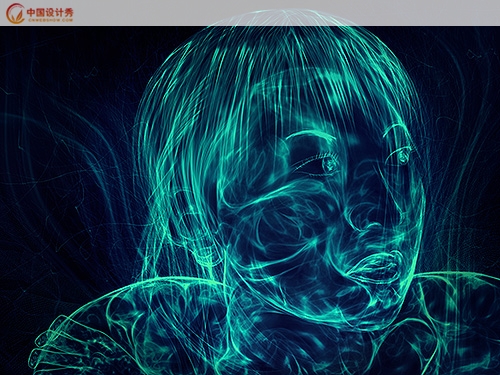Click the circular leaf logo icon

point(15,13)
